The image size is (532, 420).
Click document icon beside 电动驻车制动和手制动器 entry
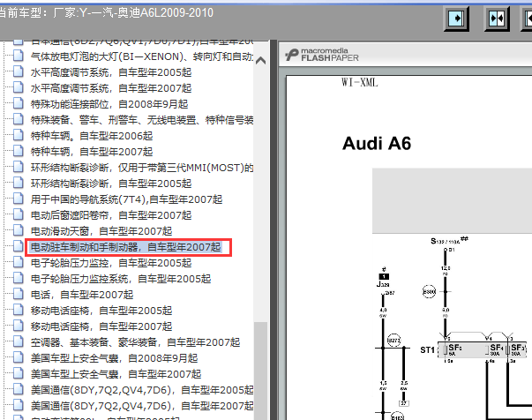click(x=19, y=246)
